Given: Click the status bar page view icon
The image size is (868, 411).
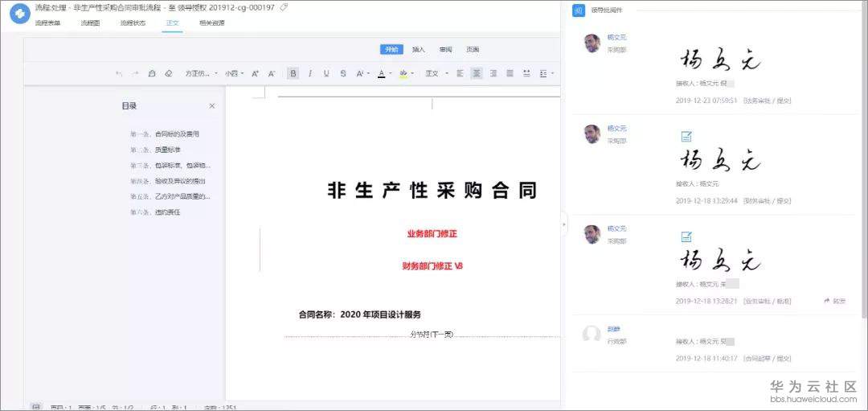Looking at the screenshot, I should point(35,407).
